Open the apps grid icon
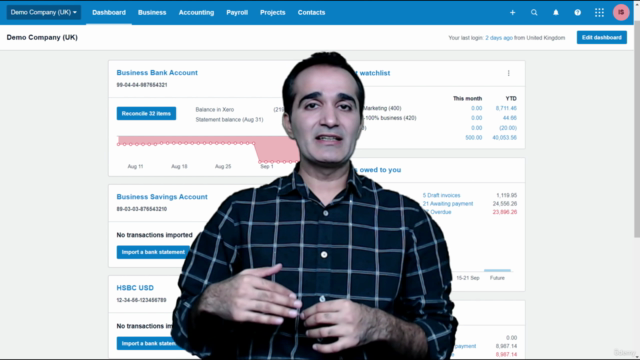The height and width of the screenshot is (360, 640). point(599,13)
